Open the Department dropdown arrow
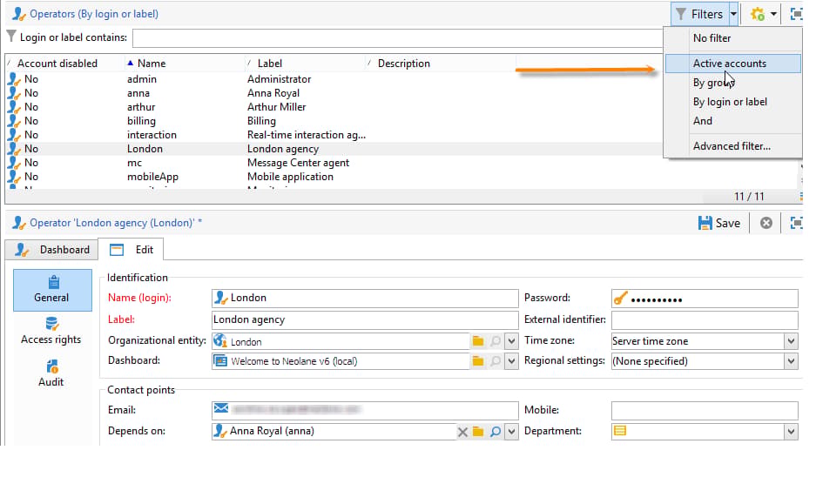816x504 pixels. pos(791,431)
